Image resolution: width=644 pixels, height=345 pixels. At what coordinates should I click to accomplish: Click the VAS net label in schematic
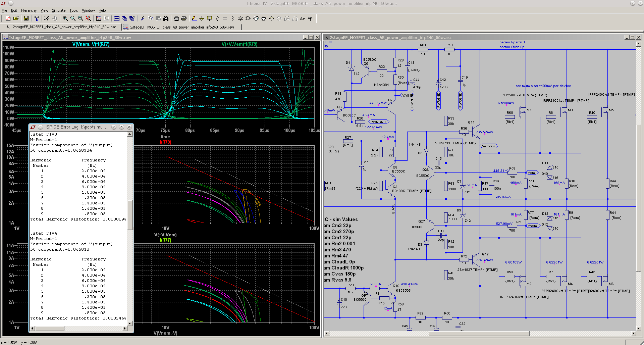(x=406, y=95)
